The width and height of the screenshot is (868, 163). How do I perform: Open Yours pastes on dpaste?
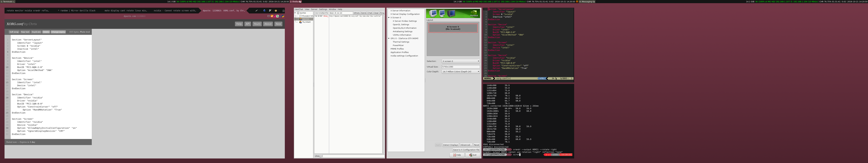click(257, 24)
